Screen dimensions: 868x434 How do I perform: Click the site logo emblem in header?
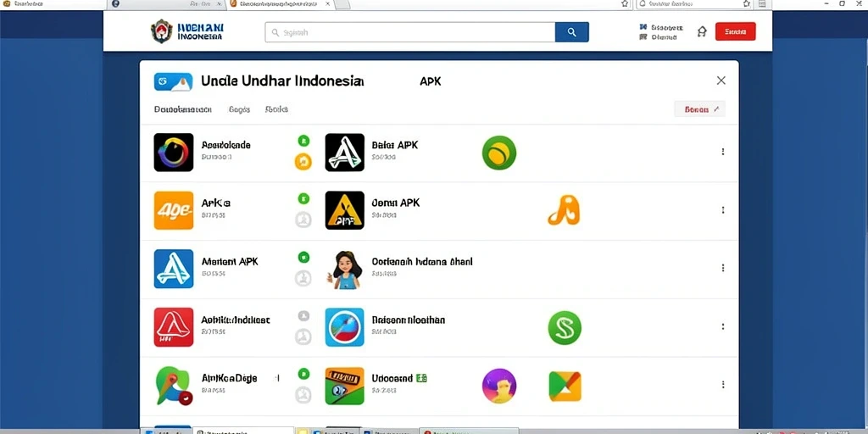(161, 31)
